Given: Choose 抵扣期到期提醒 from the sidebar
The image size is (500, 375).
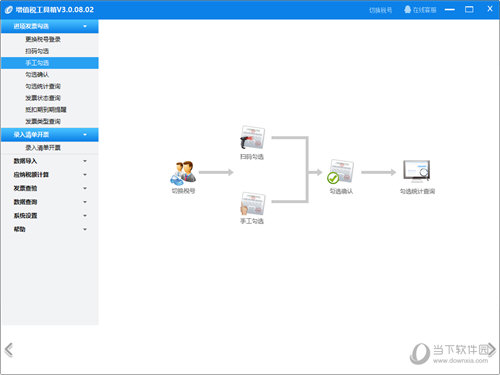Looking at the screenshot, I should point(46,110).
